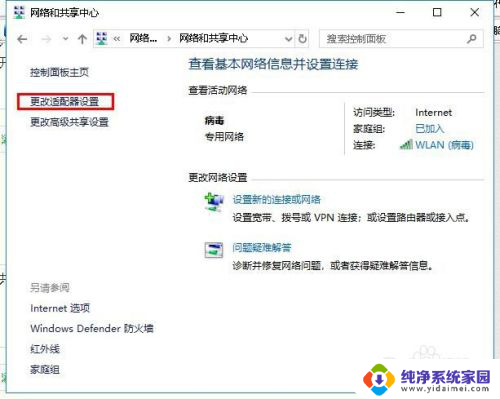Screen dimensions: 500x399
Task: Click the window title bar network icon
Action: pos(19,13)
